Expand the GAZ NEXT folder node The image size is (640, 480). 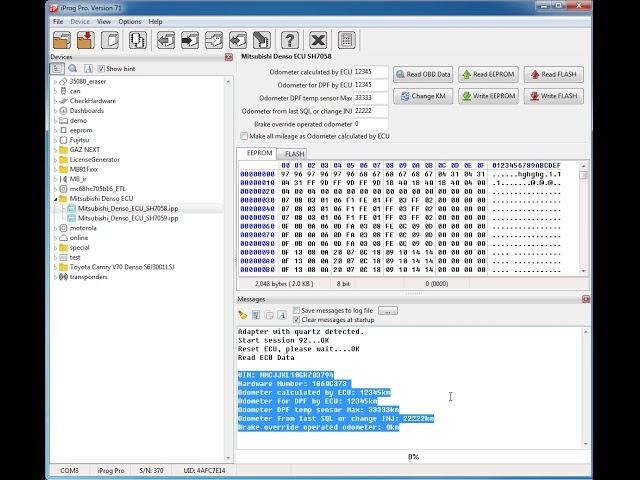pyautogui.click(x=56, y=150)
